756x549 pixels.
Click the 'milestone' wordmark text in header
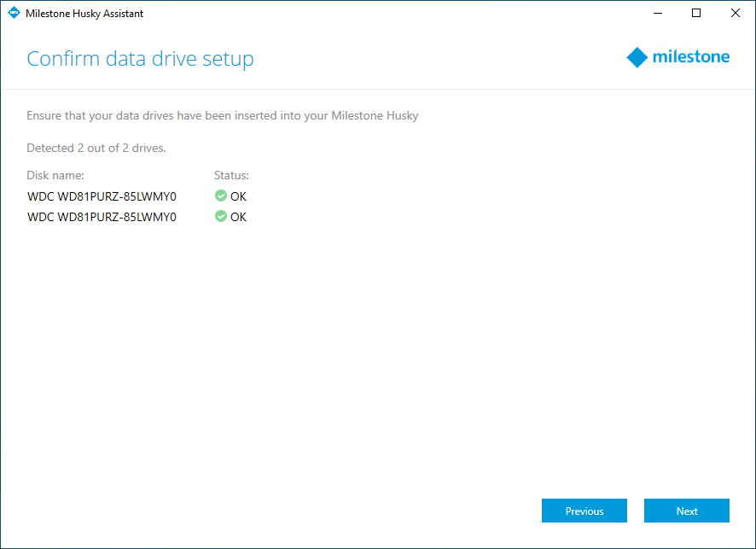[x=690, y=57]
